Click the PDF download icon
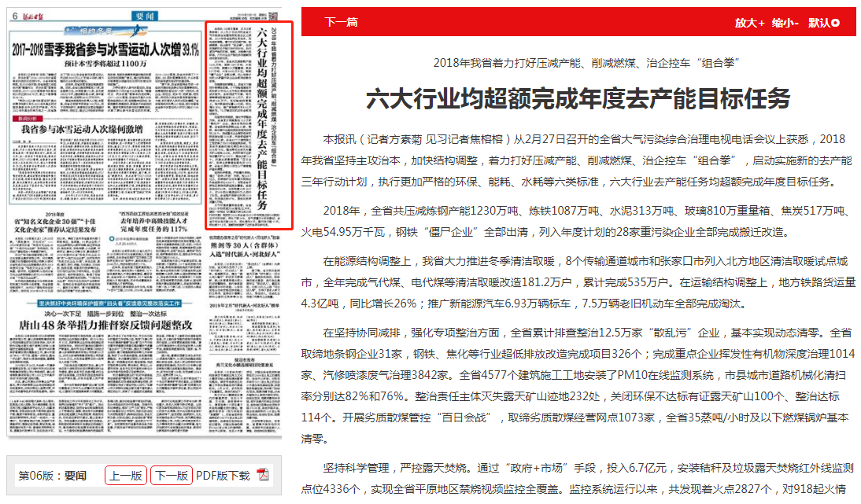Image resolution: width=861 pixels, height=504 pixels. pos(263,475)
